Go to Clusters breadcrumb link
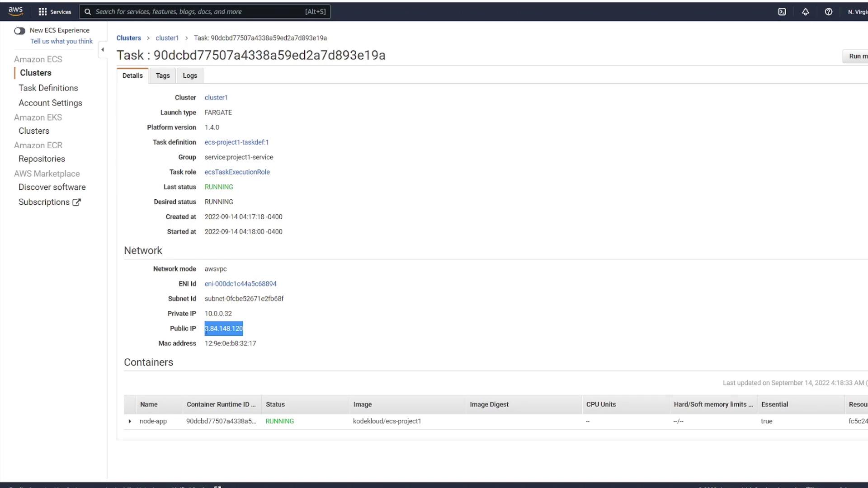This screenshot has width=868, height=488. coord(128,38)
